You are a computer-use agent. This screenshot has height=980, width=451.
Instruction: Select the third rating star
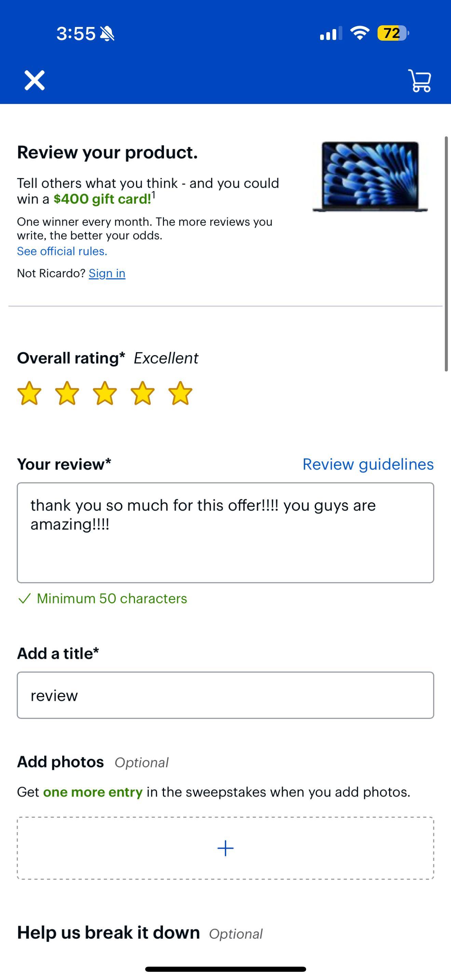(105, 395)
